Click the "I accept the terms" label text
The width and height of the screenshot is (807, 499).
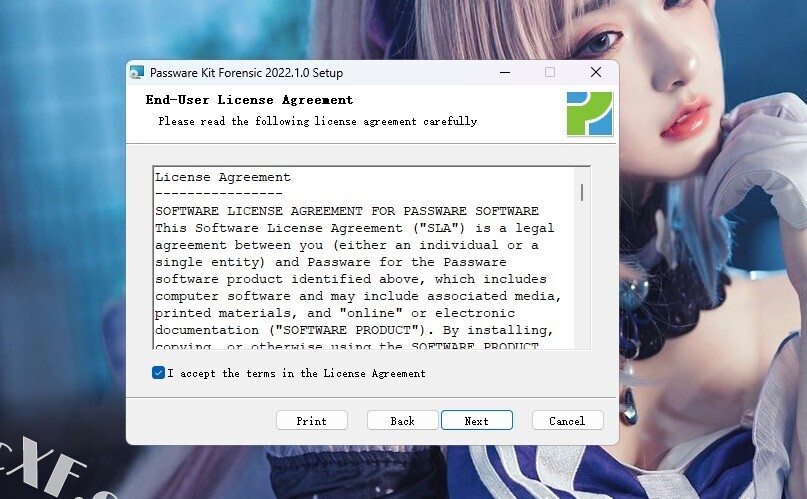296,373
